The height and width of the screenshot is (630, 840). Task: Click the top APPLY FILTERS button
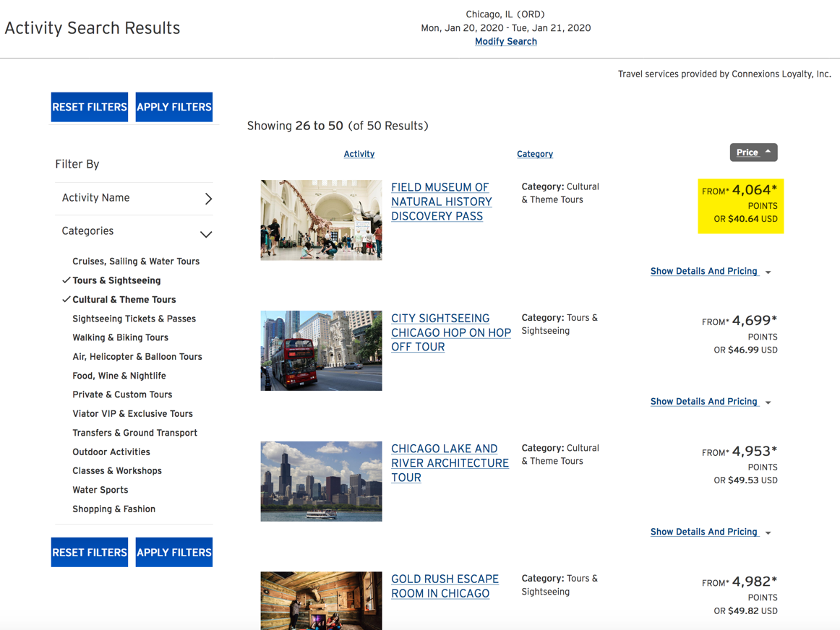(x=174, y=107)
